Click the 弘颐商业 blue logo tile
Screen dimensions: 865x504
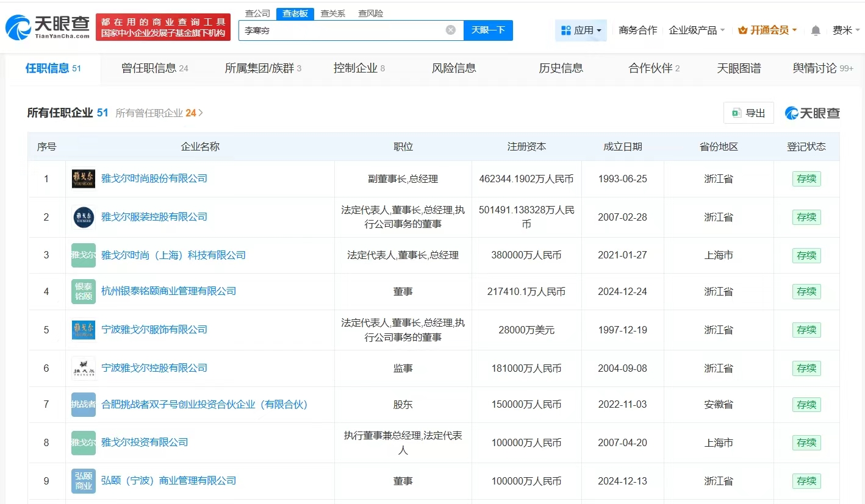[x=84, y=481]
